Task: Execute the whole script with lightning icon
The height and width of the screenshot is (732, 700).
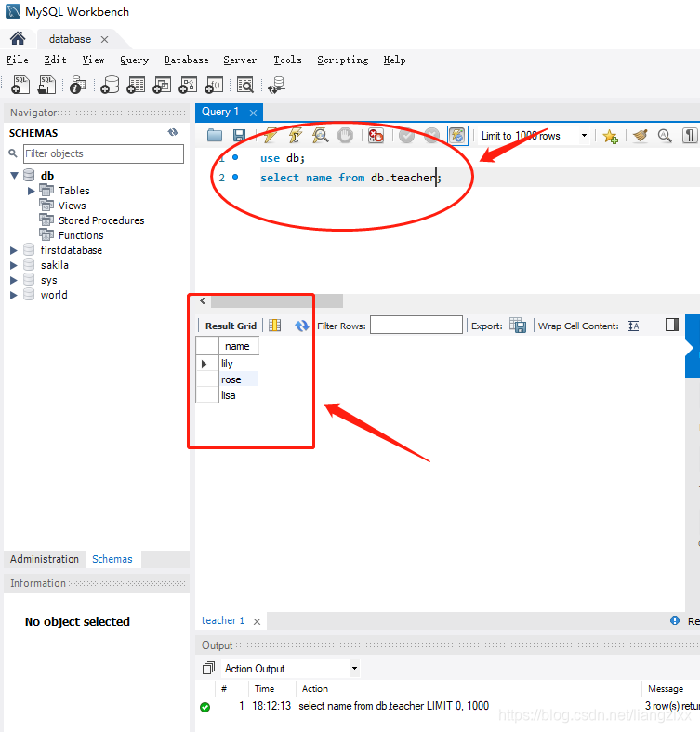Action: point(271,136)
